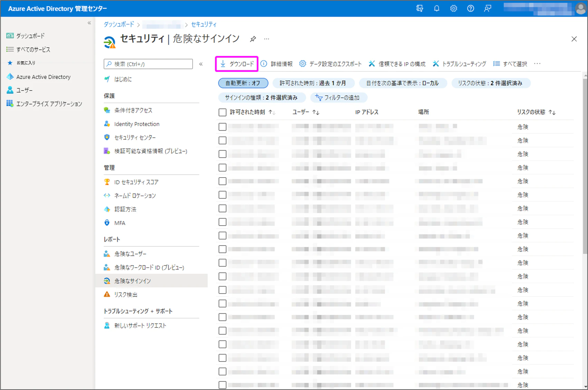Open リスクの状態: 2 件選択済み filter
The width and height of the screenshot is (588, 390).
[x=490, y=83]
